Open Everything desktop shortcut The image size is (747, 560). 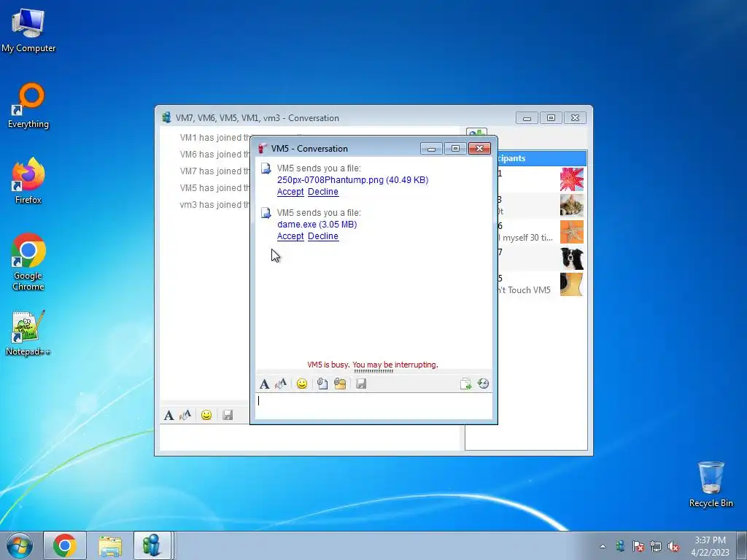click(x=28, y=106)
